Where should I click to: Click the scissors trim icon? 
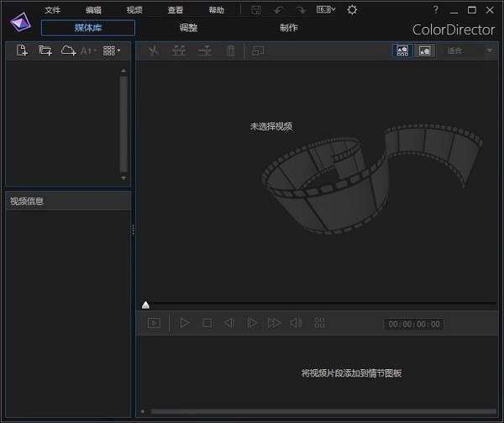click(x=153, y=50)
